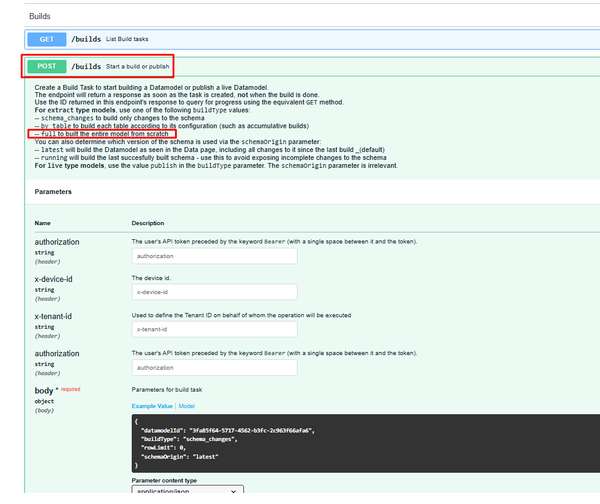Switch to the Model tab
The height and width of the screenshot is (504, 600).
(x=187, y=405)
